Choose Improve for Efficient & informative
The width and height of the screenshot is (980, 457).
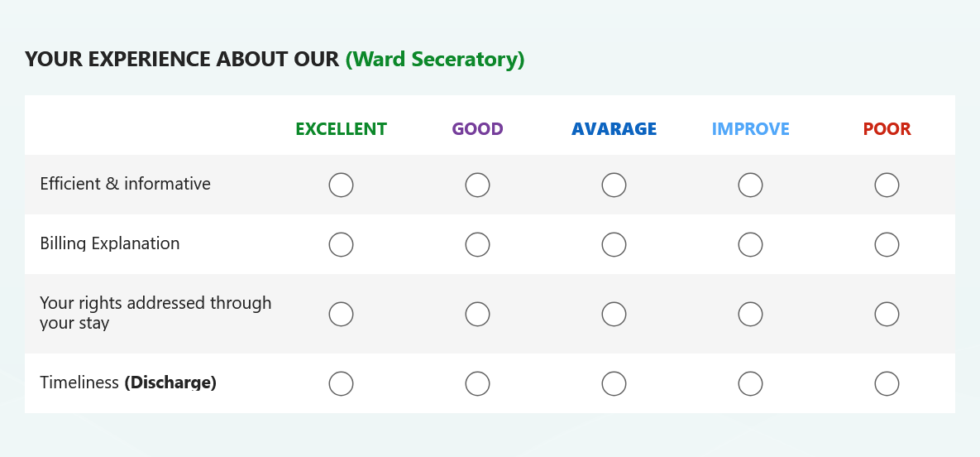tap(750, 185)
